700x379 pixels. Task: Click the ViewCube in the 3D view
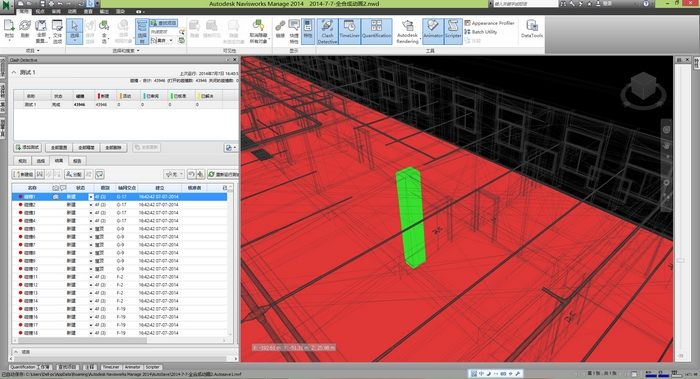[643, 87]
